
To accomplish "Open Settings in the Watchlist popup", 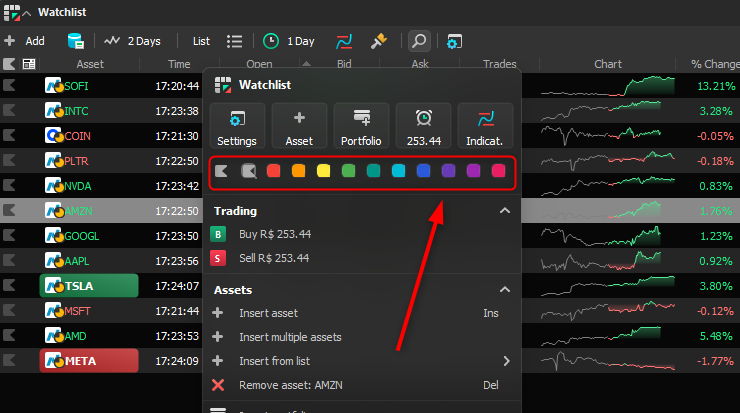I will [237, 126].
